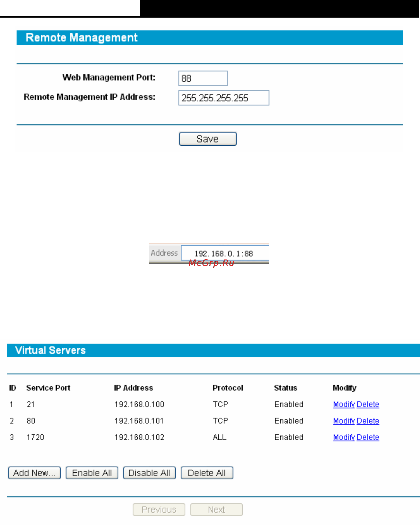
Task: Select IP address 192.168.0.100 cell
Action: click(x=139, y=404)
